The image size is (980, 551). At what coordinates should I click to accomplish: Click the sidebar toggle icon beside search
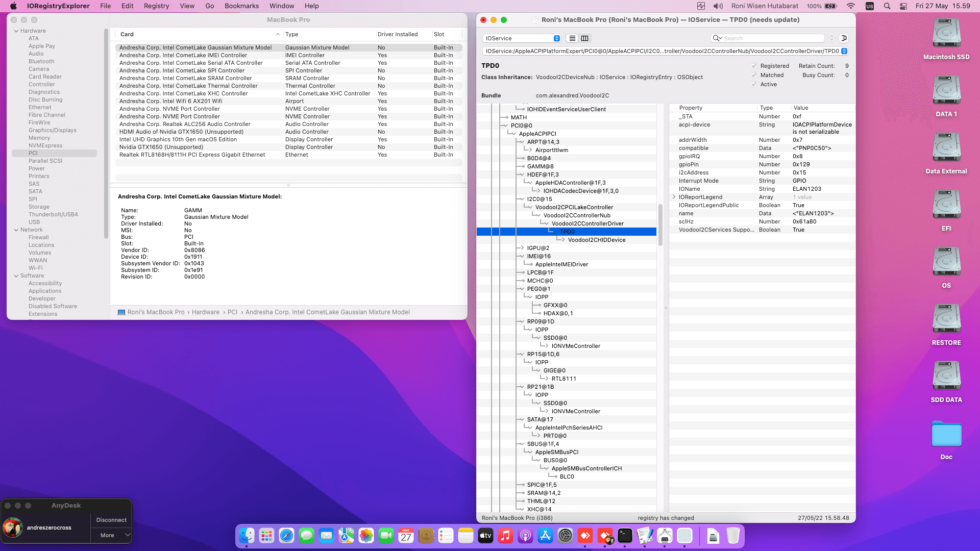[844, 38]
